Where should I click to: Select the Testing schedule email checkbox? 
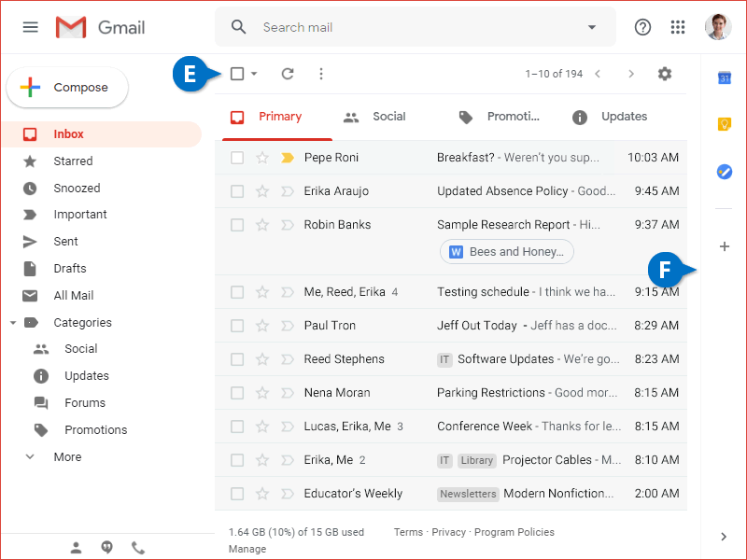point(237,292)
